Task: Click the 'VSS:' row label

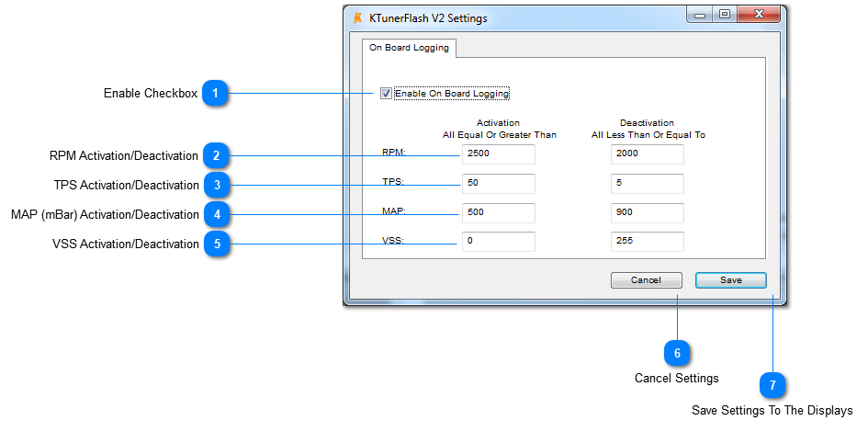Action: click(392, 241)
